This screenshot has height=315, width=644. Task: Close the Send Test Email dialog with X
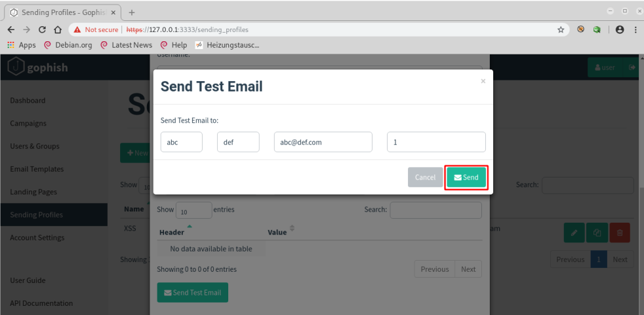pos(483,81)
